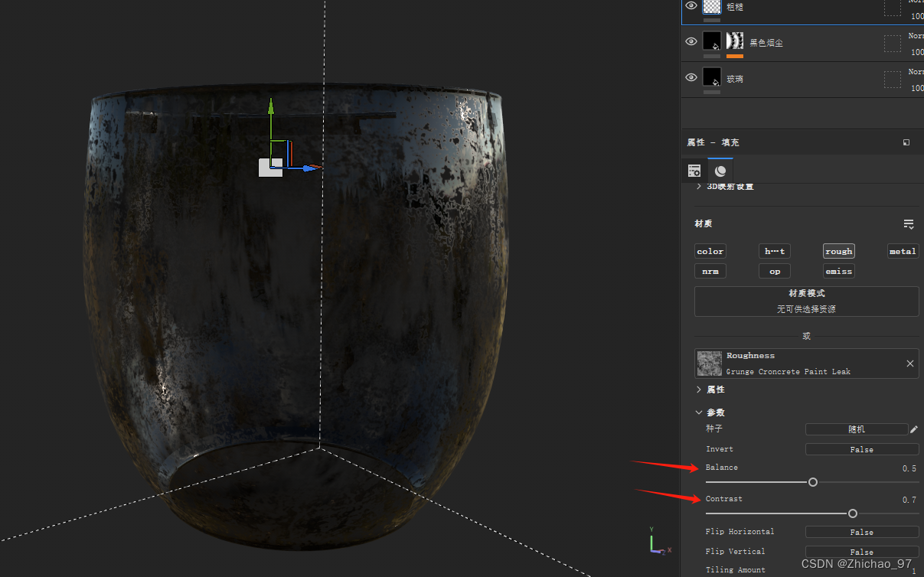Hide the 粗糙 layer with eye icon
Screen dimensions: 924x577
pos(691,6)
